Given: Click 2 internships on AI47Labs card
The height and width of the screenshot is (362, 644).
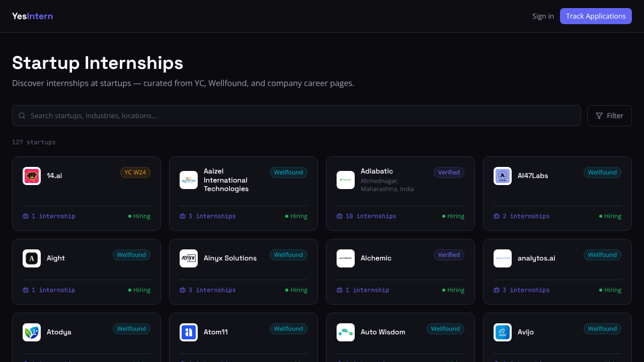Looking at the screenshot, I should pyautogui.click(x=526, y=216).
